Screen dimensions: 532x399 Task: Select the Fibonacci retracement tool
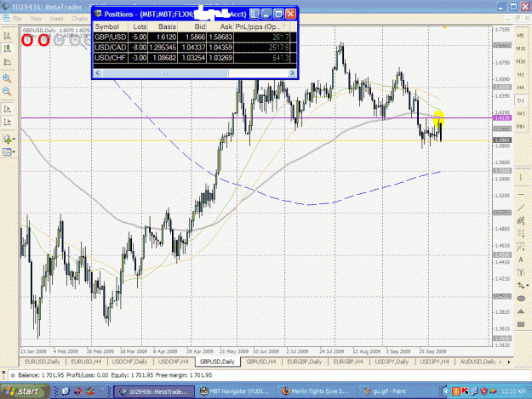[x=521, y=234]
